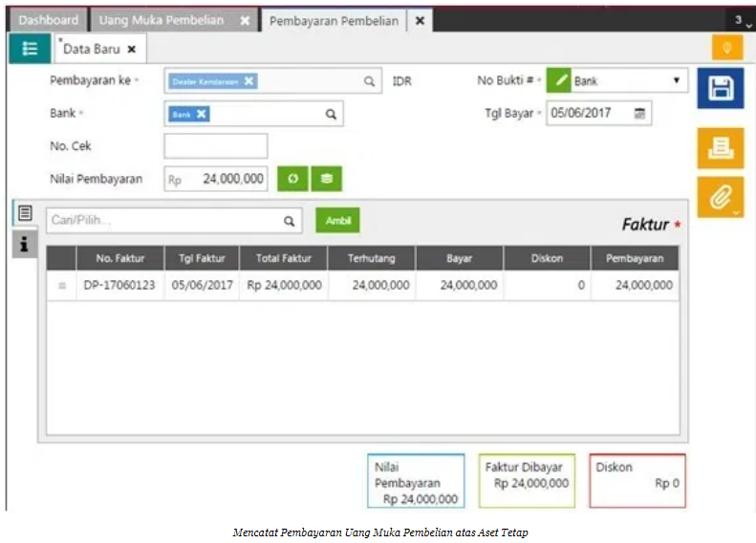The height and width of the screenshot is (543, 756).
Task: Close the Data Baru sub-tab
Action: pyautogui.click(x=132, y=49)
